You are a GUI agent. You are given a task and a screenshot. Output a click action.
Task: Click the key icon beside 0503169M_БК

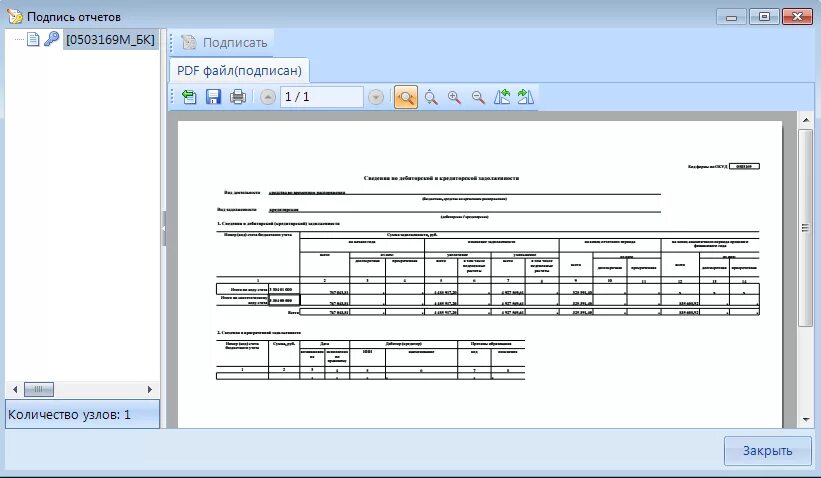(51, 39)
